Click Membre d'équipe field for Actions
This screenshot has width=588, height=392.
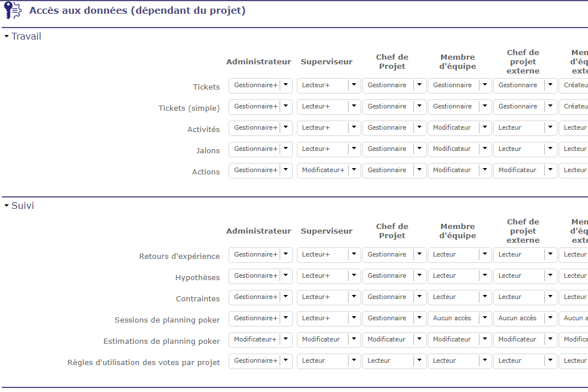[x=454, y=170]
